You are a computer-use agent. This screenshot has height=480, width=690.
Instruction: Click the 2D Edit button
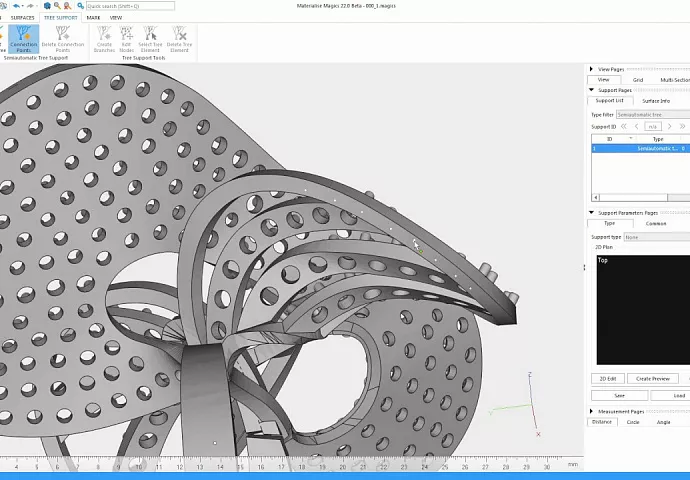pyautogui.click(x=608, y=378)
